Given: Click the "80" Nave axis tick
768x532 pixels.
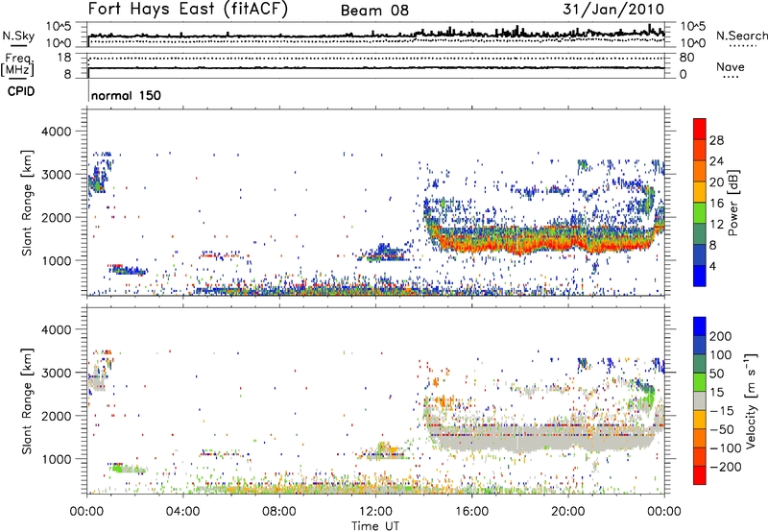Looking at the screenshot, I should point(686,58).
